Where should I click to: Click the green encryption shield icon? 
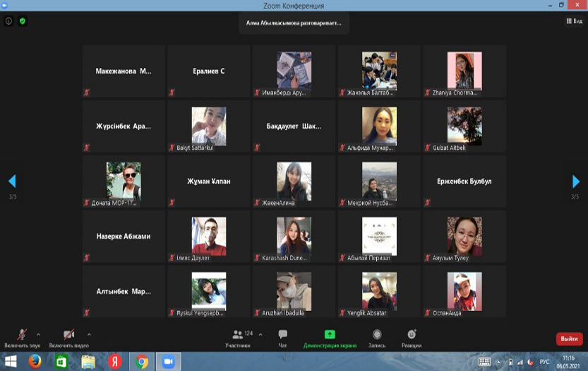coord(22,21)
